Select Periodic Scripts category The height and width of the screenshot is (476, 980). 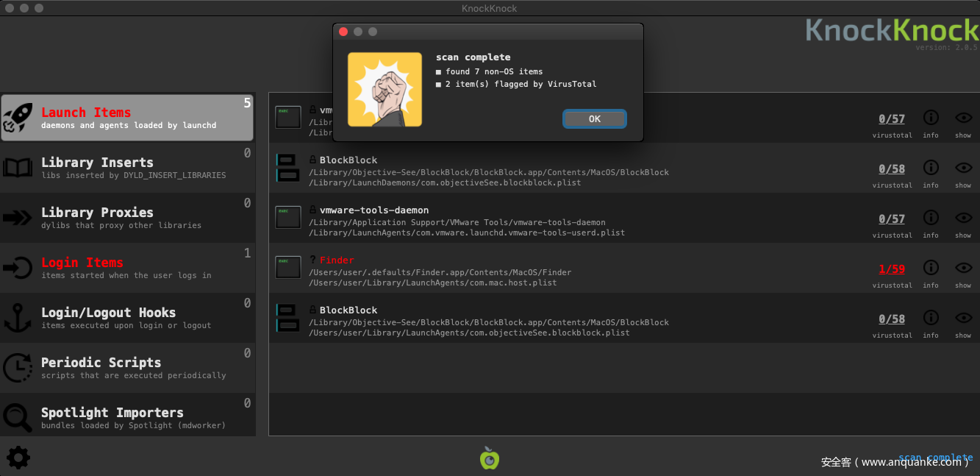(127, 368)
